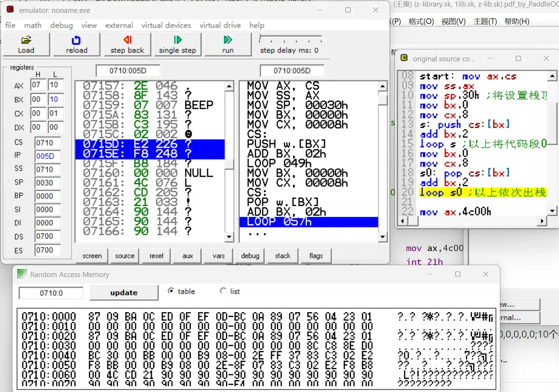Click source window scroll up arrow
Image resolution: width=559 pixels, height=392 pixels.
[552, 75]
